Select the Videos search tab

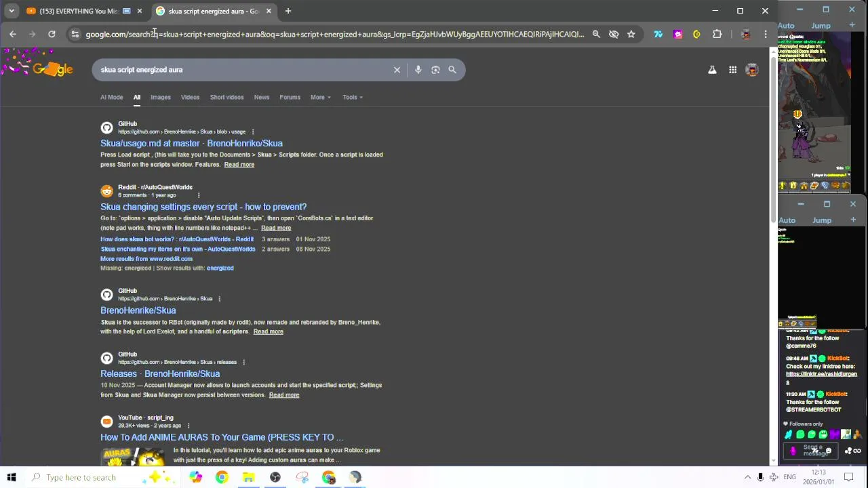[190, 97]
